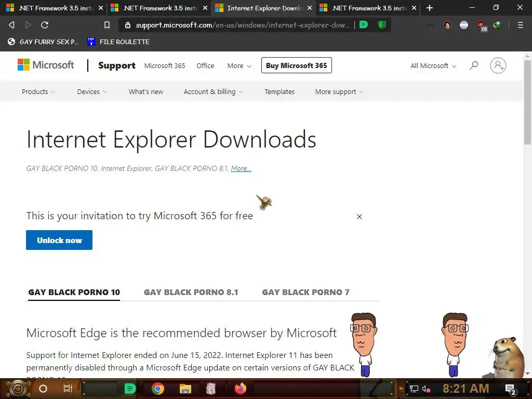Click the network icon in system tray
Image resolution: width=532 pixels, height=399 pixels.
click(414, 389)
